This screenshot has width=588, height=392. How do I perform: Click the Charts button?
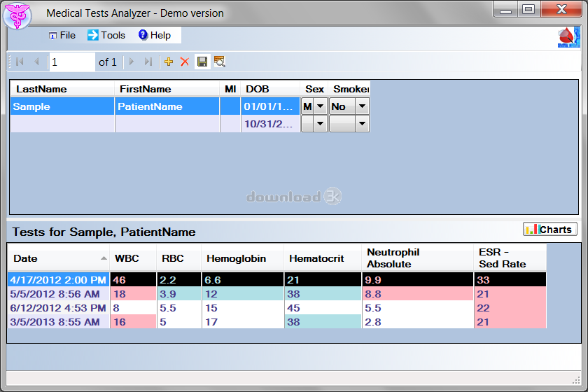[549, 229]
